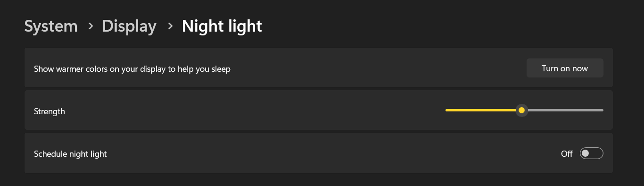Click the Show warmer colors description text
Screen dimensions: 644x186
[132, 69]
